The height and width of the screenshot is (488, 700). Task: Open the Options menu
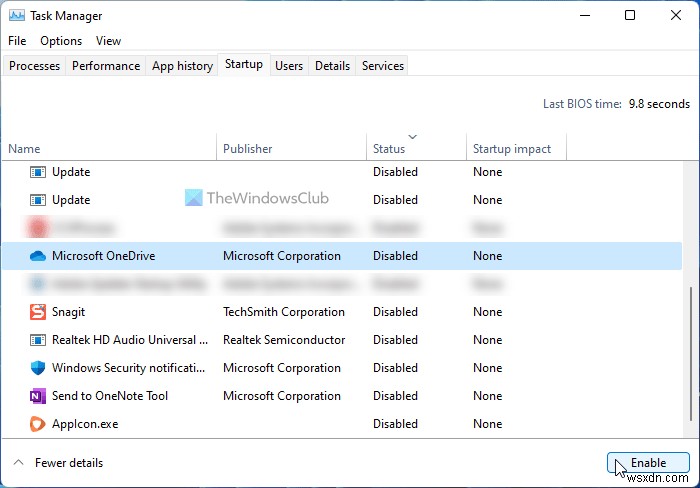(x=61, y=41)
